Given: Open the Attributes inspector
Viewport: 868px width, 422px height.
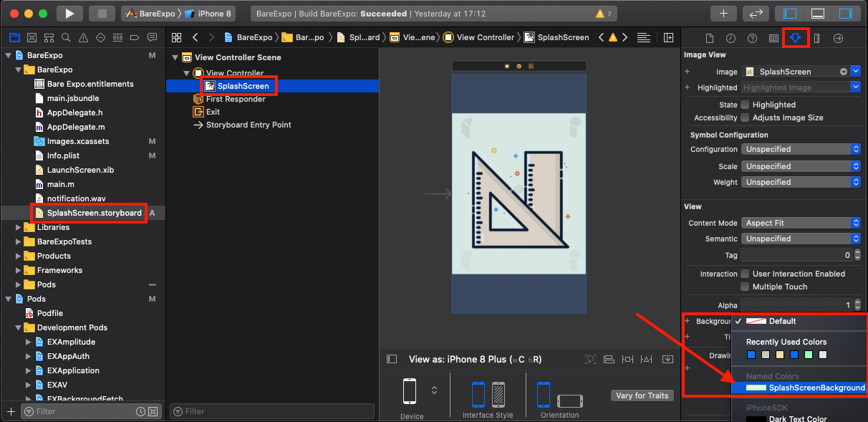Looking at the screenshot, I should [x=795, y=38].
